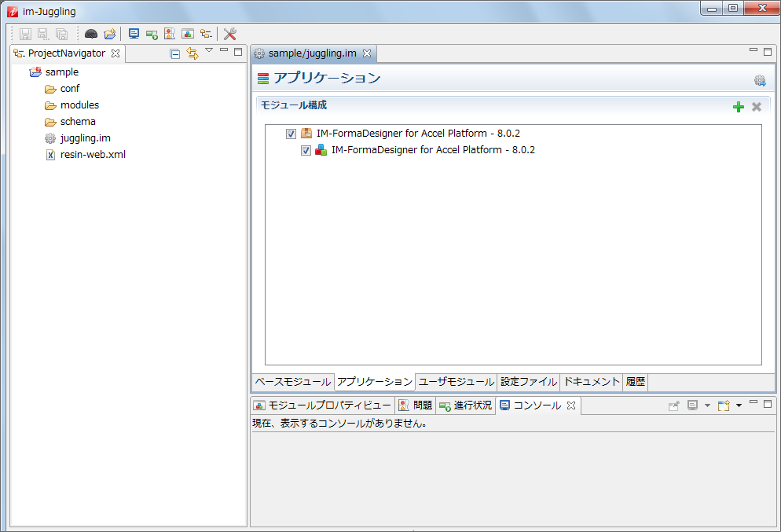781x532 pixels.
Task: Open ProjectNavigator view menu triangle
Action: click(209, 50)
